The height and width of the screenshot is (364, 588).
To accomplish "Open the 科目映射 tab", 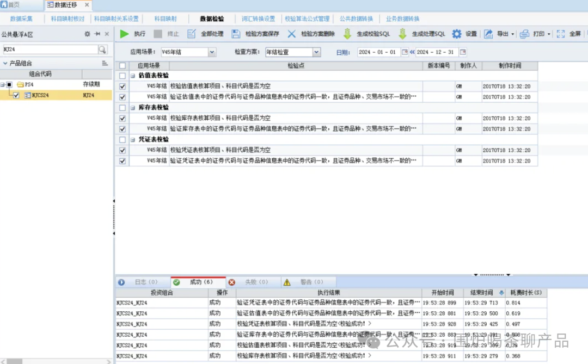I will (x=166, y=18).
